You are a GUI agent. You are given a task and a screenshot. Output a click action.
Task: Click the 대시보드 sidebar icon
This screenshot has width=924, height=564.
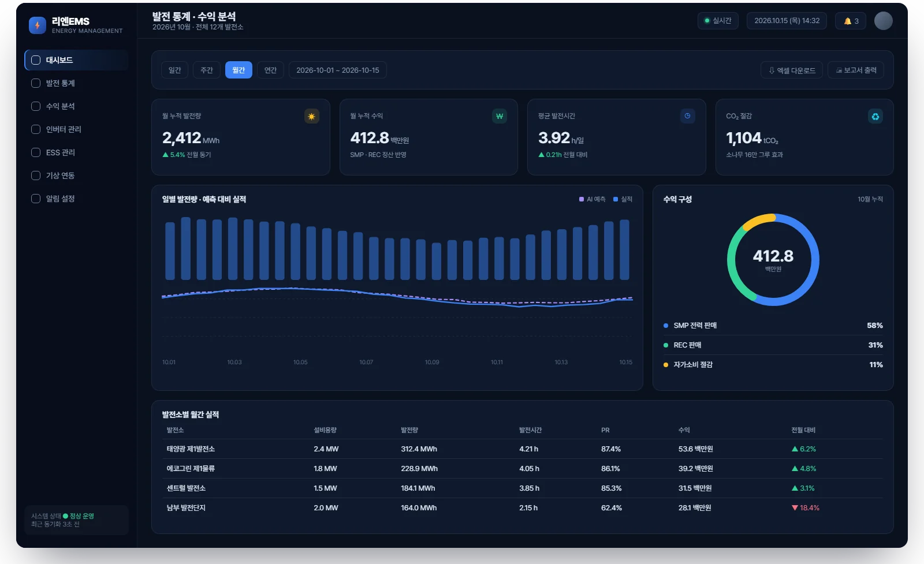pyautogui.click(x=36, y=60)
